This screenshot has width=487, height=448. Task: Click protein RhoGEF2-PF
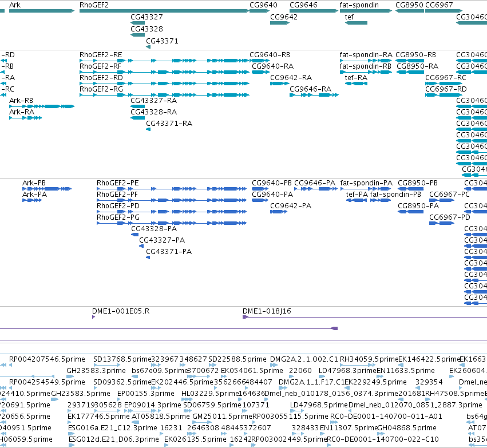tap(172, 200)
